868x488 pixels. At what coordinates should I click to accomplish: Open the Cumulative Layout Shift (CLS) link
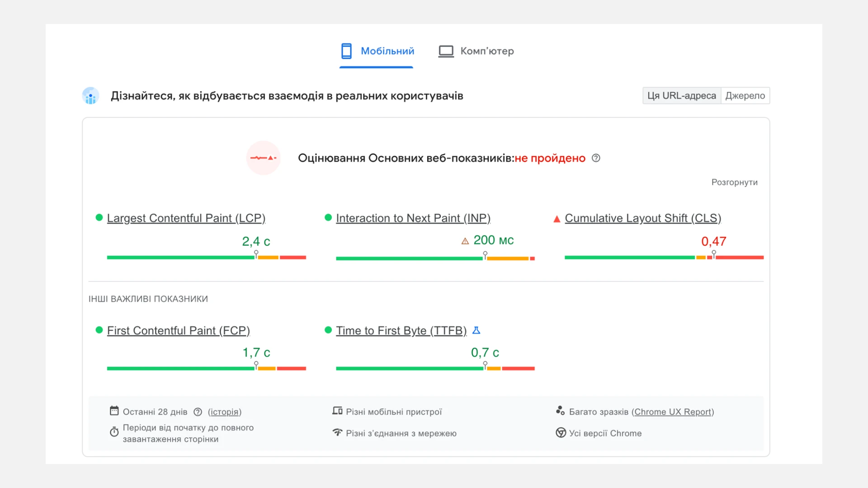click(642, 218)
